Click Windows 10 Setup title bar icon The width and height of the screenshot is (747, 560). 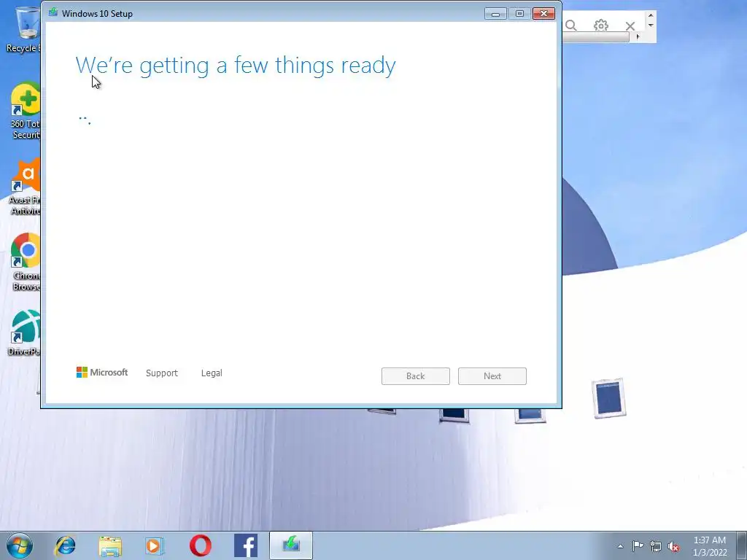tap(53, 13)
